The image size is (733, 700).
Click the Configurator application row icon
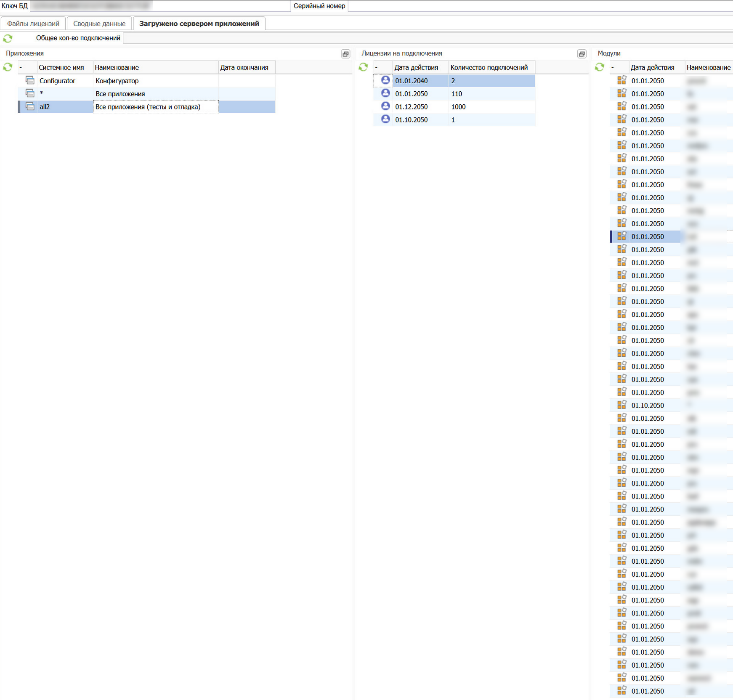[30, 80]
